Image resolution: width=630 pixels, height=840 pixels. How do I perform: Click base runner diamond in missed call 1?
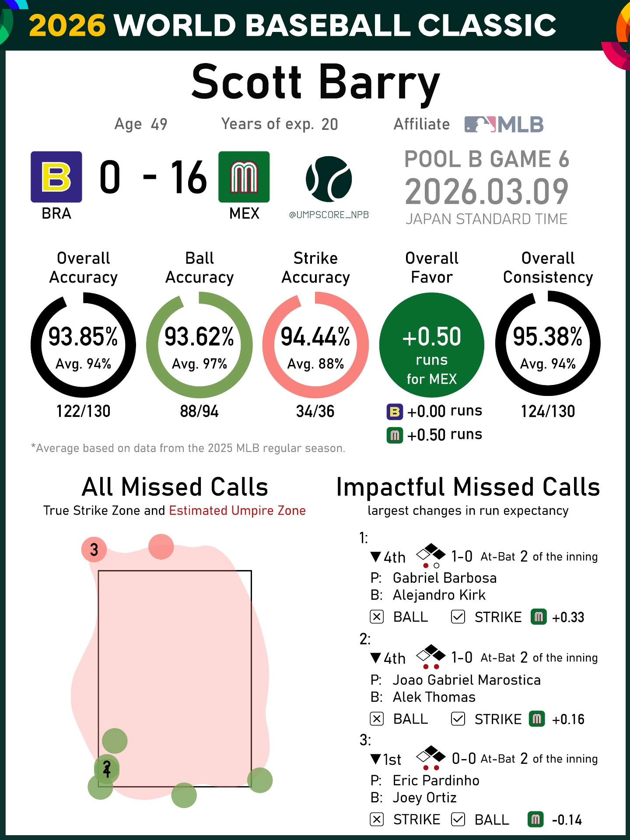[x=431, y=553]
